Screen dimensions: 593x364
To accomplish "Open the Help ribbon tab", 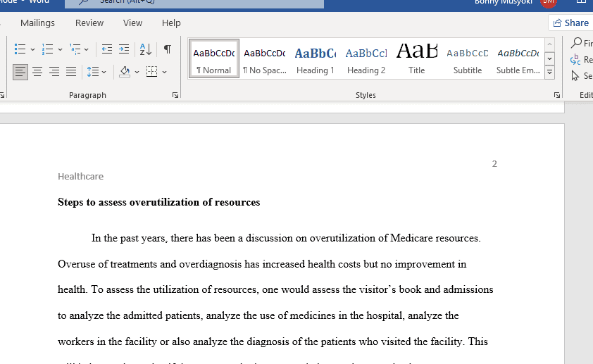I will (171, 23).
